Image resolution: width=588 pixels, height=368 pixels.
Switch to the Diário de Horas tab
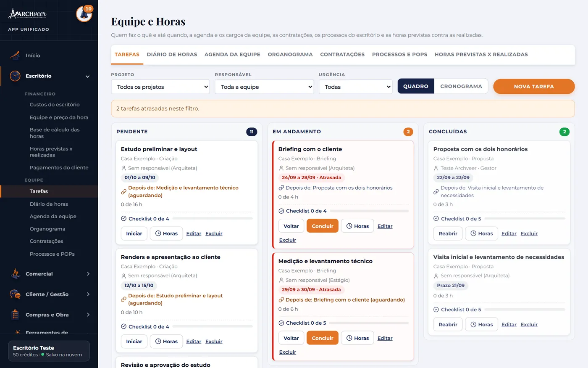pos(172,54)
